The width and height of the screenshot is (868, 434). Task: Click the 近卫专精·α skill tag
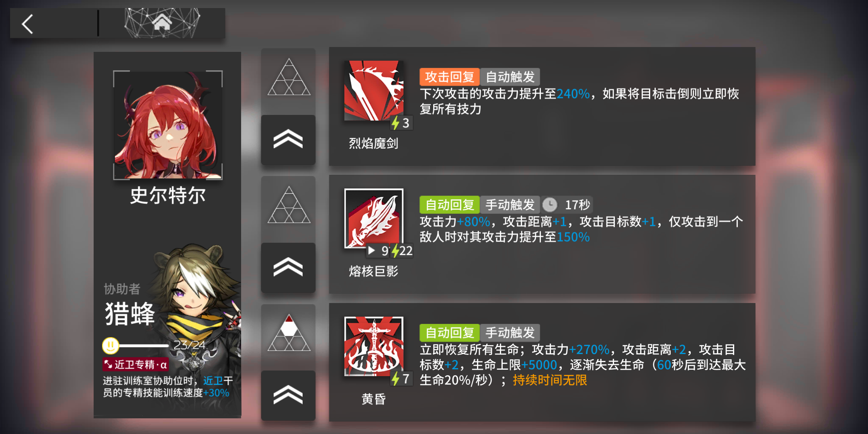click(135, 364)
